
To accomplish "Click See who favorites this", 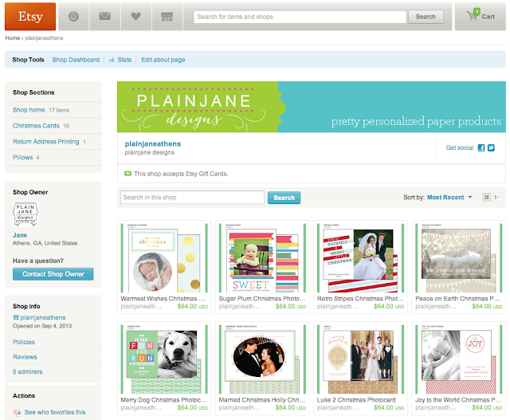I will (55, 412).
